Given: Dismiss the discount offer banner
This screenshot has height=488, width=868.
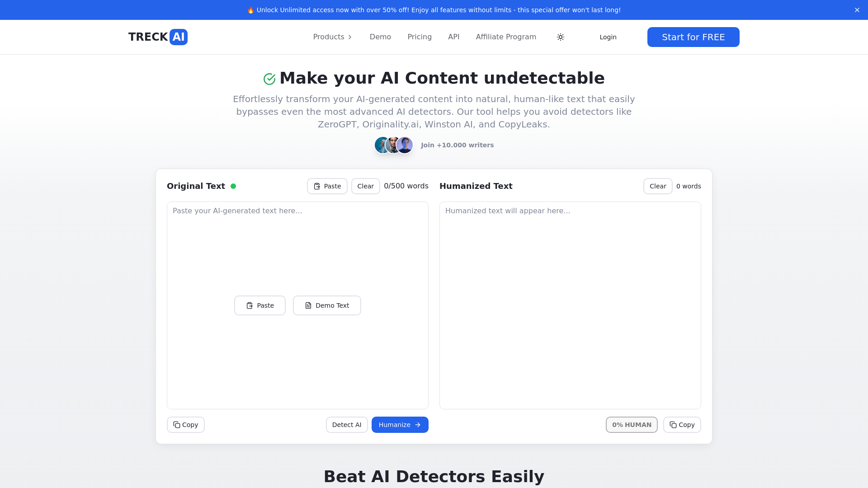Looking at the screenshot, I should (x=857, y=9).
